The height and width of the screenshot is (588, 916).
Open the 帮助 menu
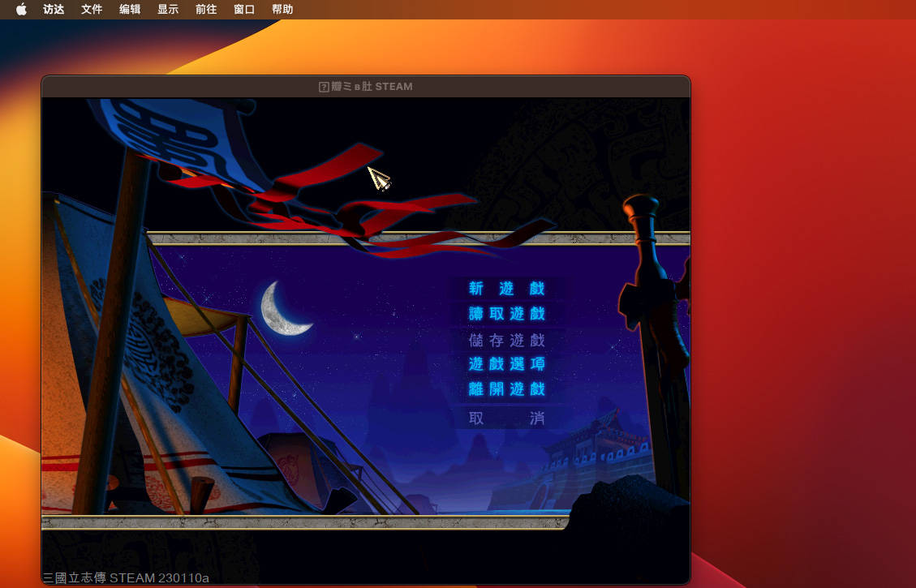point(282,10)
